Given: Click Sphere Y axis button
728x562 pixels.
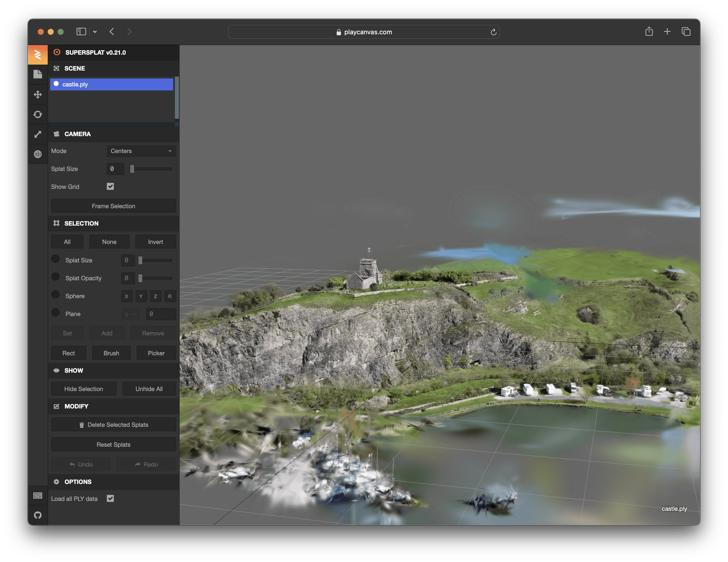Looking at the screenshot, I should click(141, 296).
